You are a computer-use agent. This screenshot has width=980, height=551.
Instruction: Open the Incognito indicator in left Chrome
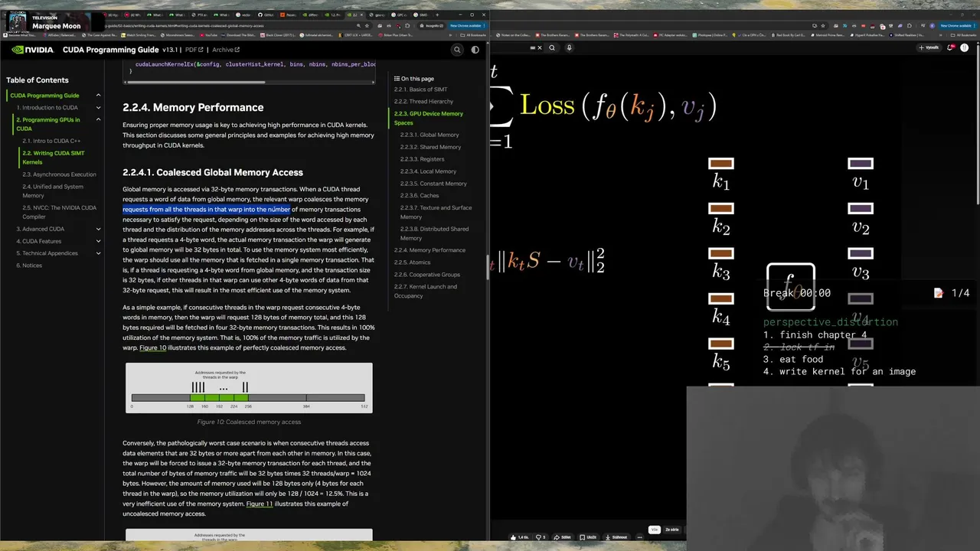pos(431,25)
